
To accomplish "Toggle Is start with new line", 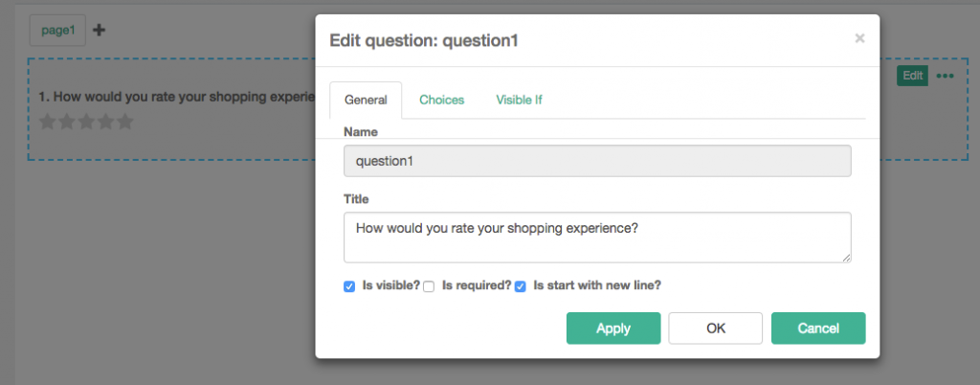I will tap(520, 287).
